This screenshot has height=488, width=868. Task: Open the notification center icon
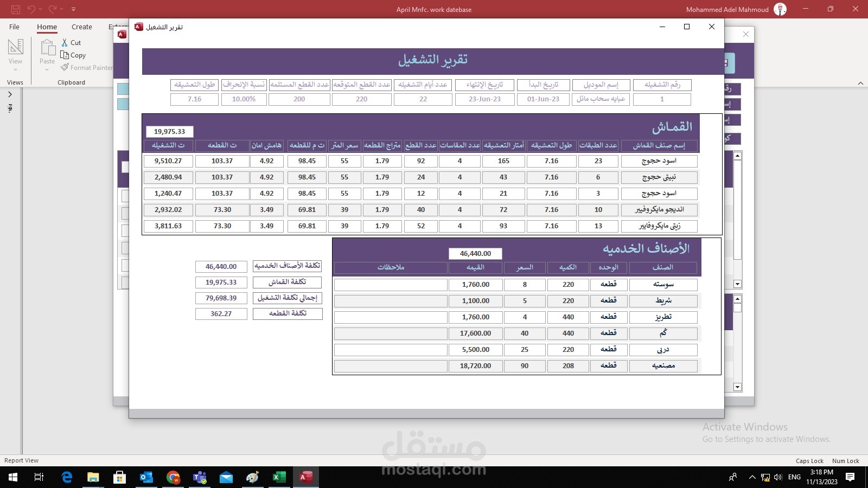click(850, 477)
